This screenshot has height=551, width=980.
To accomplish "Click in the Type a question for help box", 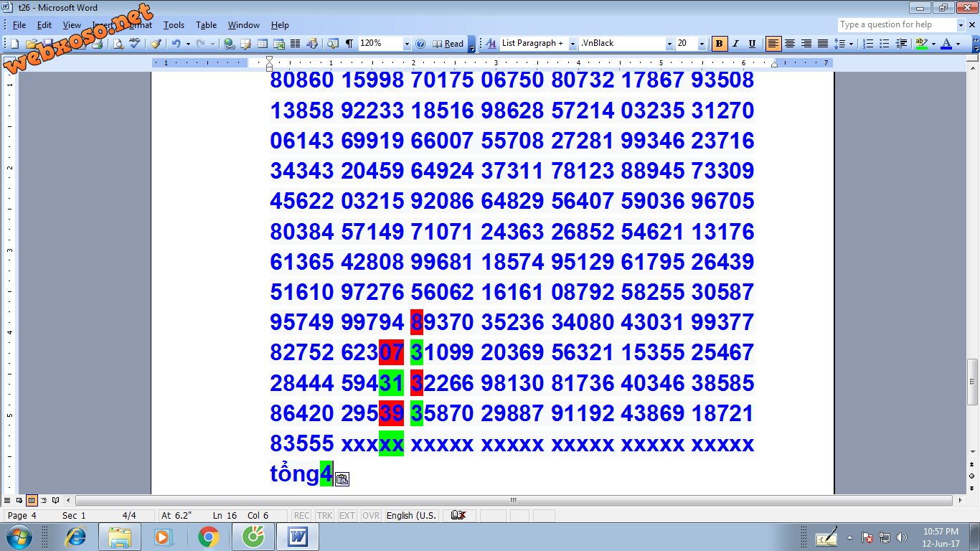I will [897, 24].
